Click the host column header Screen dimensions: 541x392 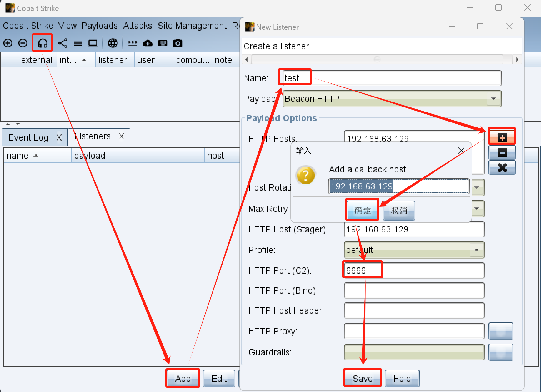pyautogui.click(x=222, y=156)
